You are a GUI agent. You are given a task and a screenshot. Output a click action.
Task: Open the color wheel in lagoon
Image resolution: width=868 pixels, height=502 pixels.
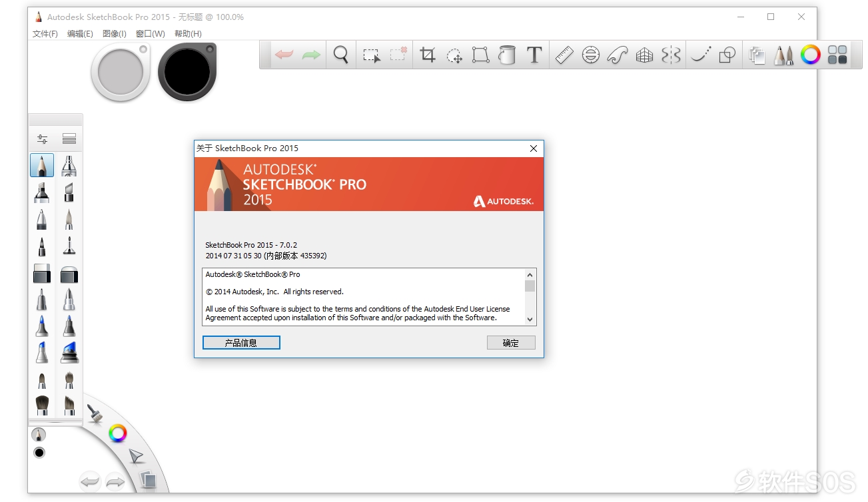point(118,433)
